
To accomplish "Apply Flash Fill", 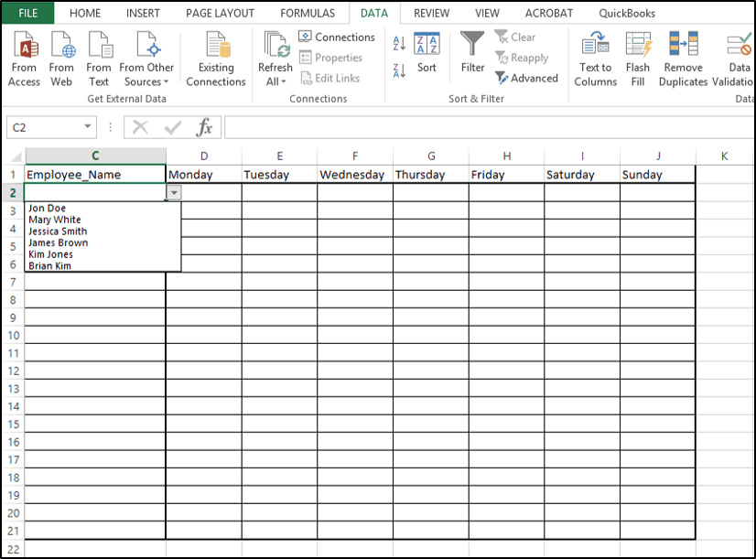I will click(x=637, y=57).
